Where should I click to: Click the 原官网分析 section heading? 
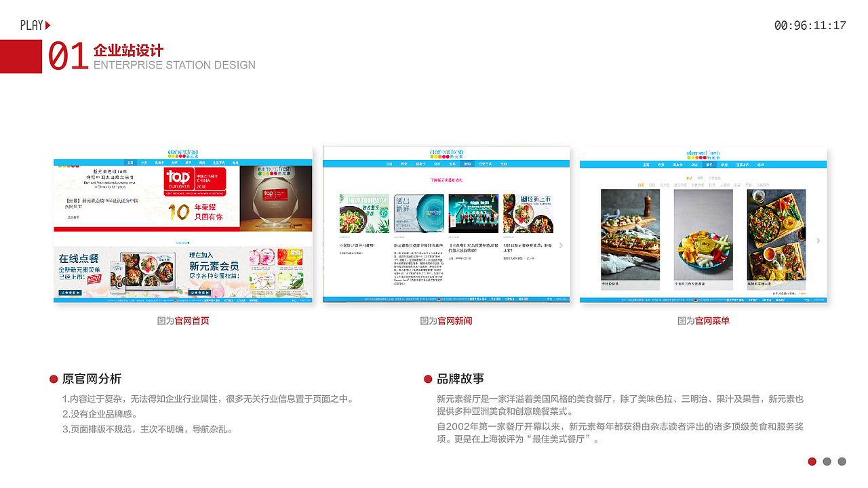click(x=92, y=379)
